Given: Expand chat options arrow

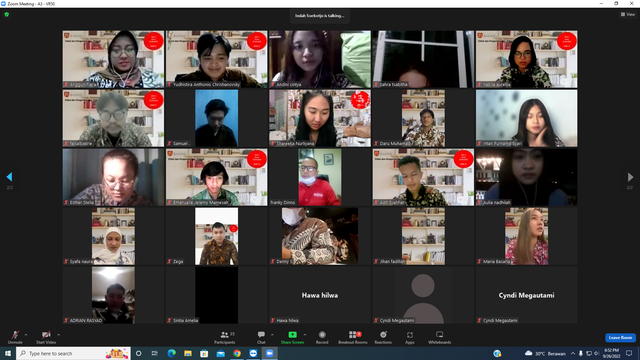Looking at the screenshot, I should click(272, 335).
